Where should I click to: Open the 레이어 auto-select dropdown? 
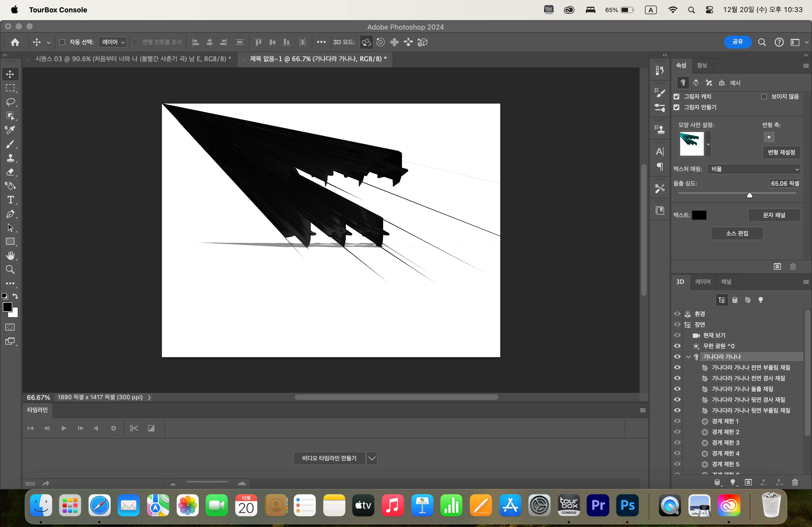[x=113, y=42]
